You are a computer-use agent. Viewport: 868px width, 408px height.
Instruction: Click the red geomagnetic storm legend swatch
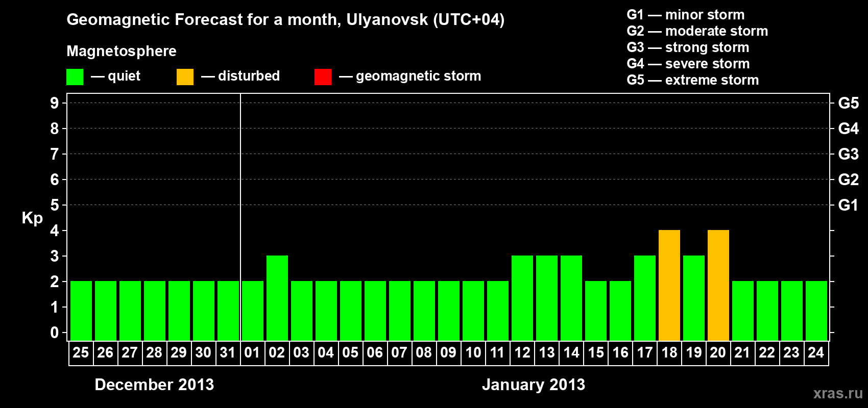tap(323, 77)
